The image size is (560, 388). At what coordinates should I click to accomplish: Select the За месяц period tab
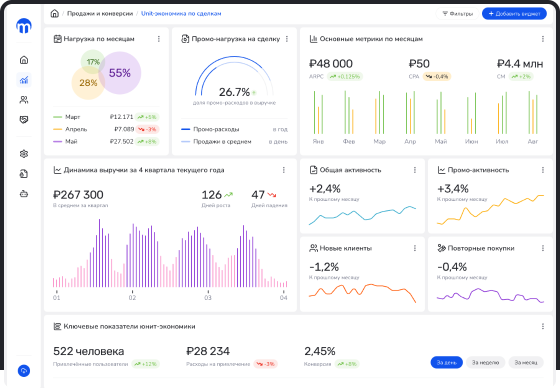click(x=526, y=362)
